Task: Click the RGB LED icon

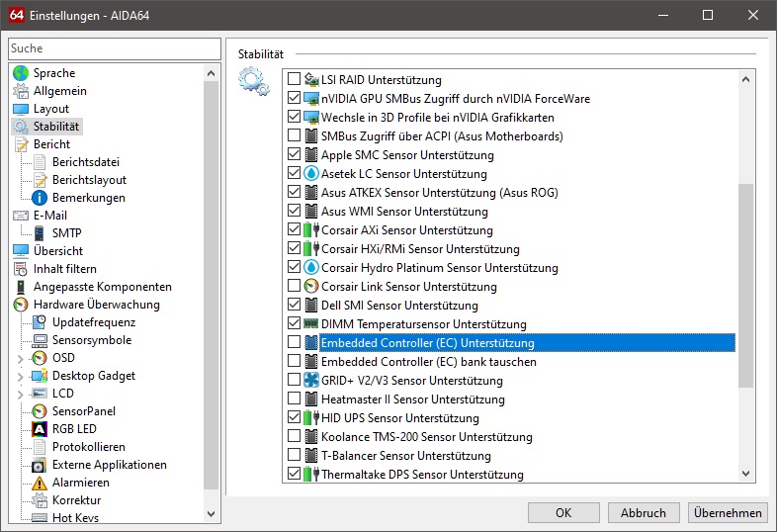Action: [40, 429]
